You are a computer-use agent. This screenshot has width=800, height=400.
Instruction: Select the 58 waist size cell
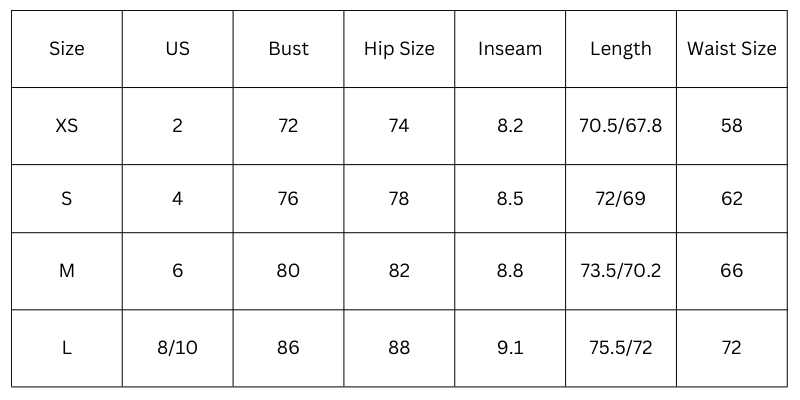[731, 126]
